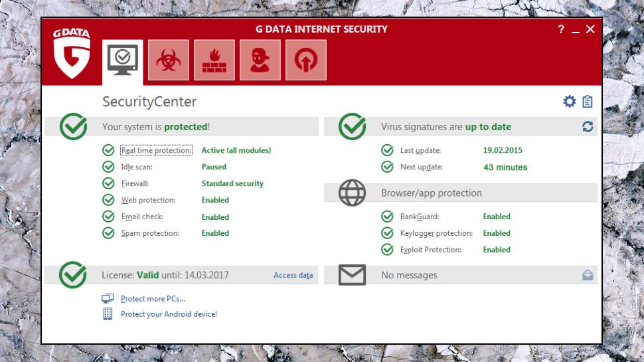Open the messages envelope icon on the right
The height and width of the screenshot is (362, 644).
[588, 275]
